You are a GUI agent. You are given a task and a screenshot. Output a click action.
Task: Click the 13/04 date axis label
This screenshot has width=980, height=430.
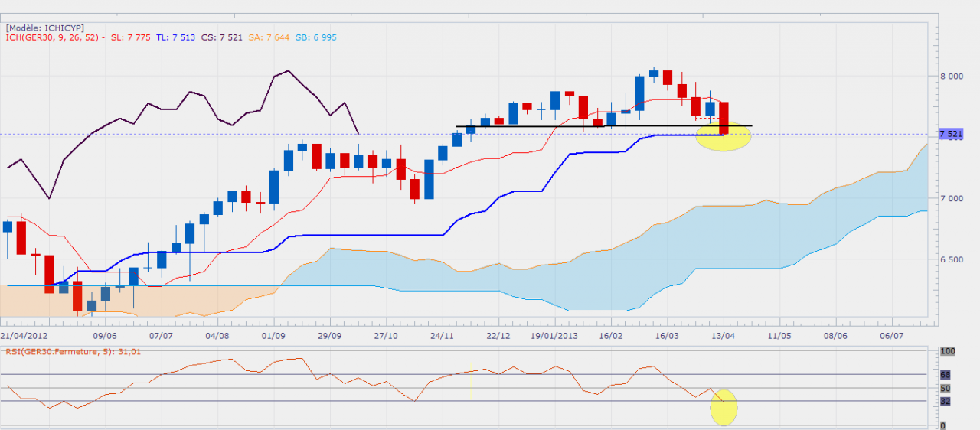point(724,335)
